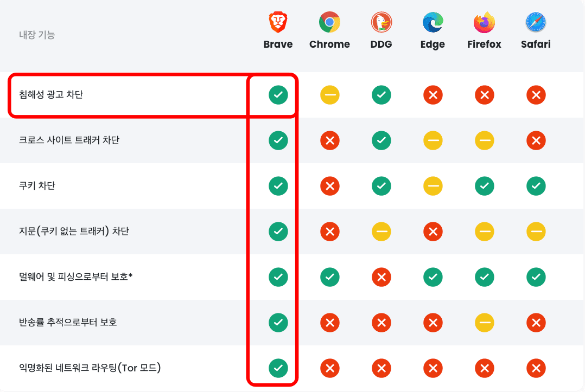The image size is (585, 392).
Task: Click Firefox's yellow icon for 크로스 사이트 트래커 차단
Action: point(484,140)
